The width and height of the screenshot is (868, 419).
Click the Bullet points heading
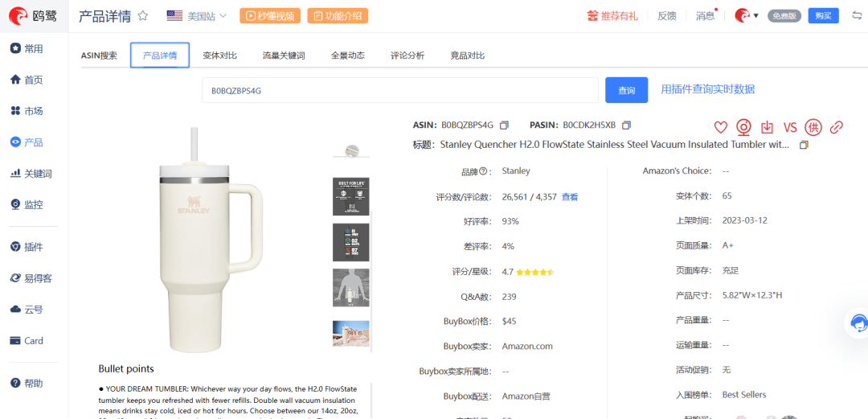pos(126,368)
